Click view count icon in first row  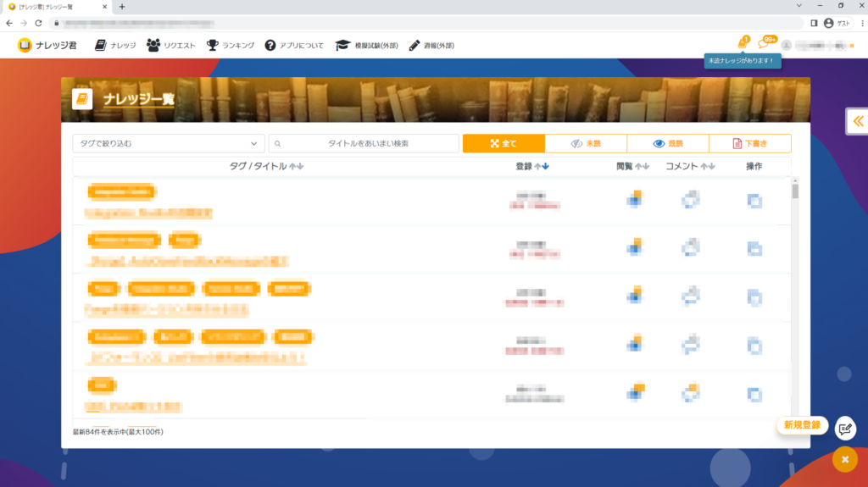(633, 200)
